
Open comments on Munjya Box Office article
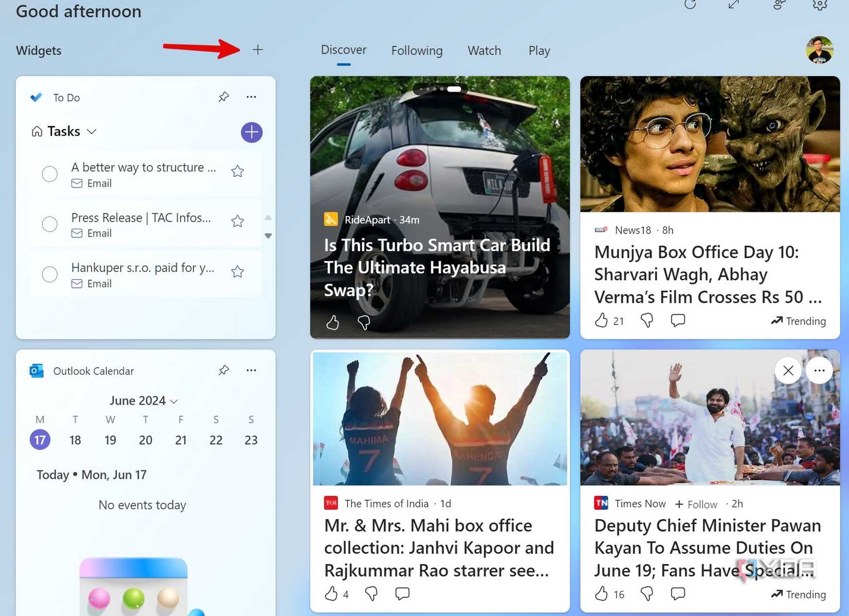(678, 320)
